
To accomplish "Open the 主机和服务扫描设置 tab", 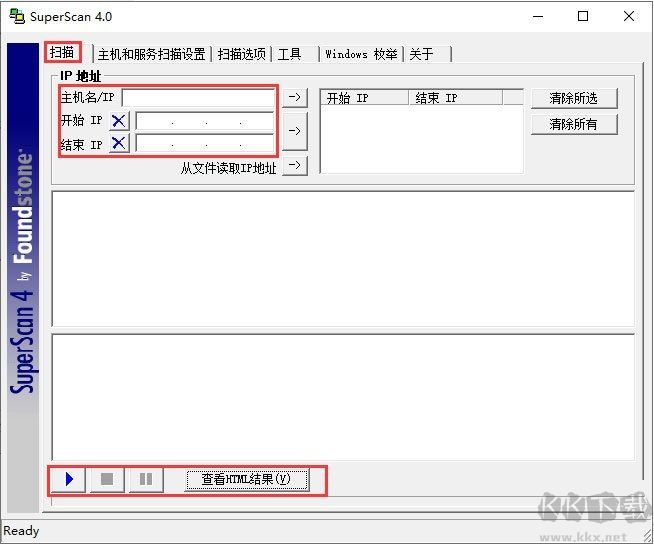I will click(x=151, y=54).
